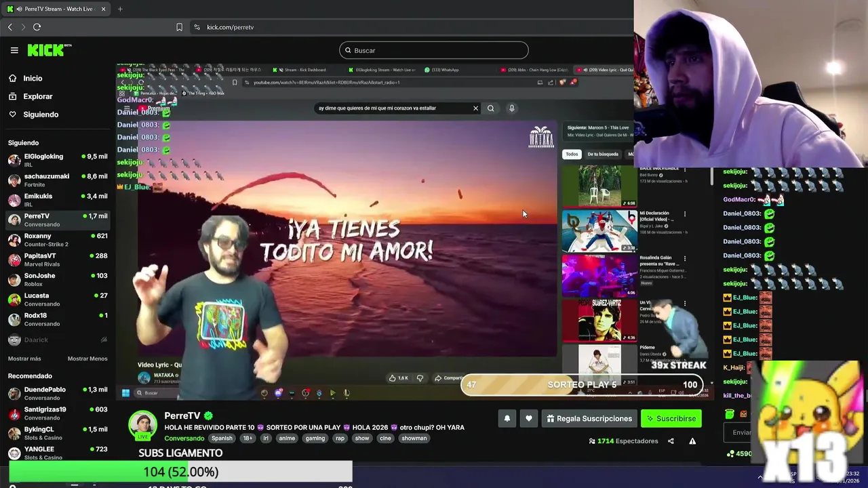The height and width of the screenshot is (488, 868).
Task: Open BykingCL recommended channel
Action: pyautogui.click(x=58, y=433)
